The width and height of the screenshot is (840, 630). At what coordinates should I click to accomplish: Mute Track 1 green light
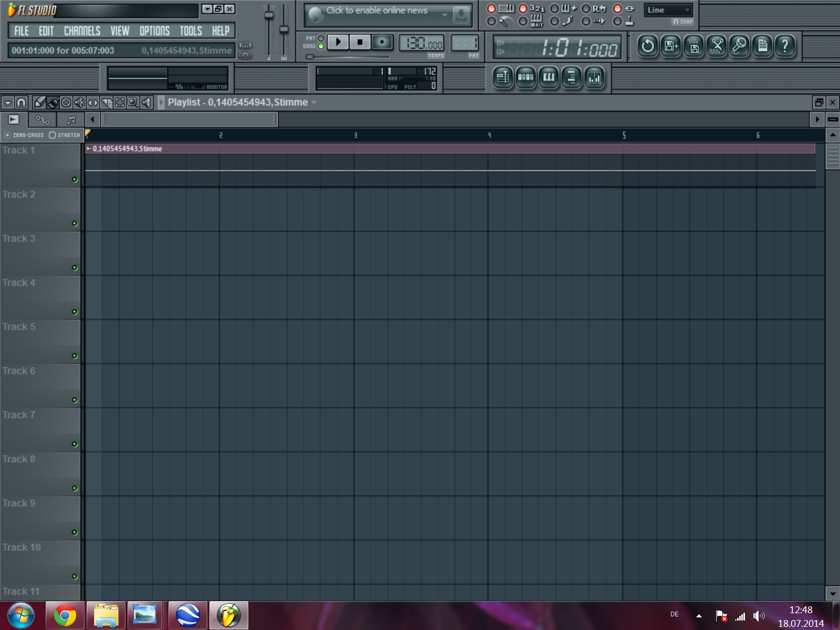pyautogui.click(x=75, y=180)
